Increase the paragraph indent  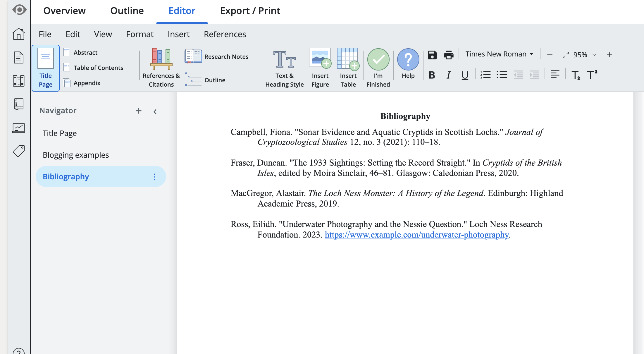pyautogui.click(x=534, y=75)
